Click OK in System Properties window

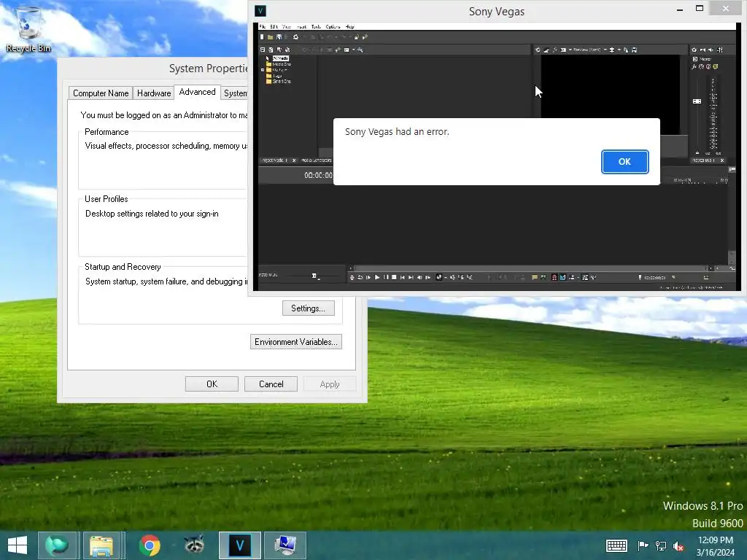tap(212, 384)
